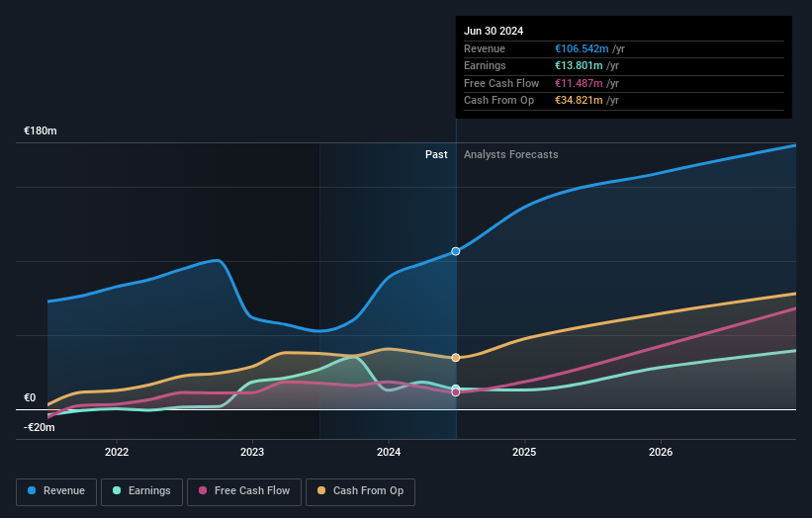Click the €180m y-axis label
812x518 pixels.
click(41, 130)
